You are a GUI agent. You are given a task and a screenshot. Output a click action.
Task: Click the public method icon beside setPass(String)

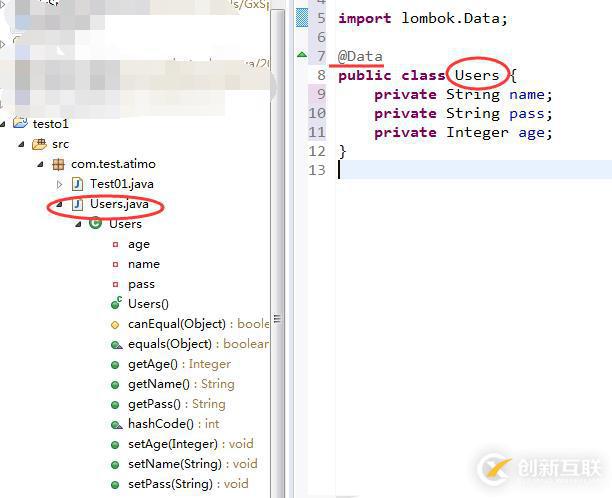pyautogui.click(x=115, y=485)
